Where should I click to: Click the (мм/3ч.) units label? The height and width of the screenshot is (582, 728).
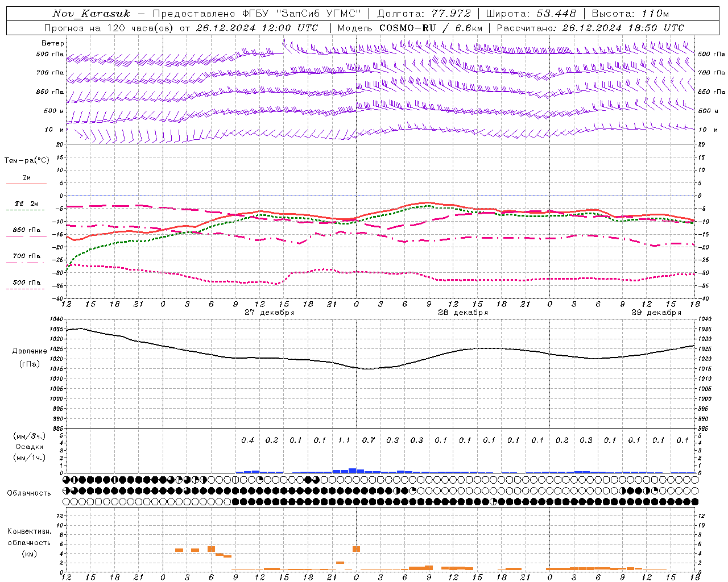pyautogui.click(x=30, y=436)
